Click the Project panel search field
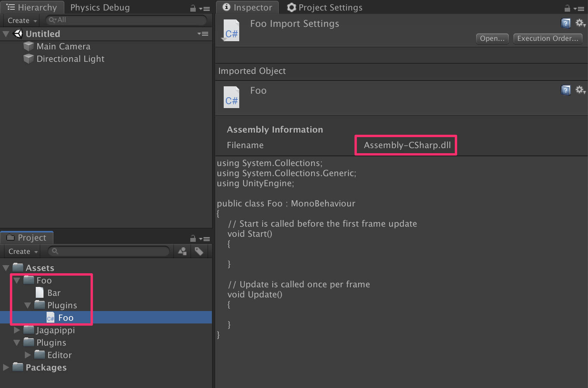Image resolution: width=588 pixels, height=388 pixels. pos(109,251)
